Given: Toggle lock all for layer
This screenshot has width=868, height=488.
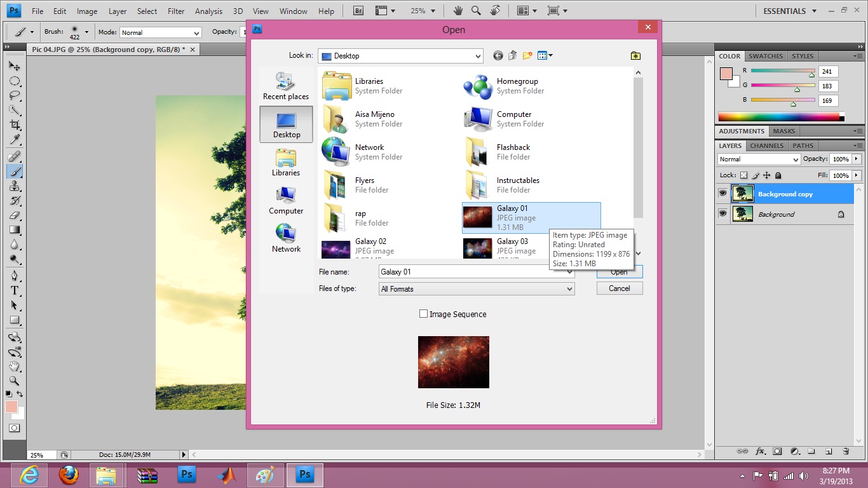Looking at the screenshot, I should [778, 175].
